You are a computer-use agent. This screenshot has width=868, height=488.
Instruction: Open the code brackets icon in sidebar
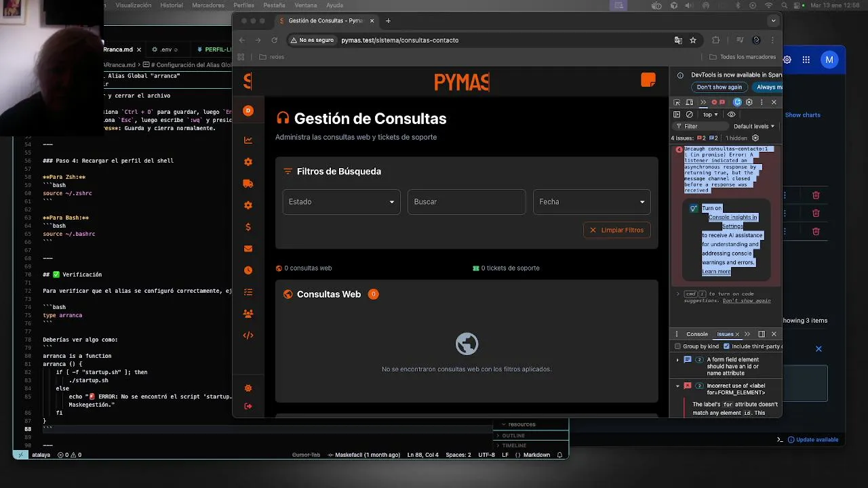pyautogui.click(x=248, y=335)
